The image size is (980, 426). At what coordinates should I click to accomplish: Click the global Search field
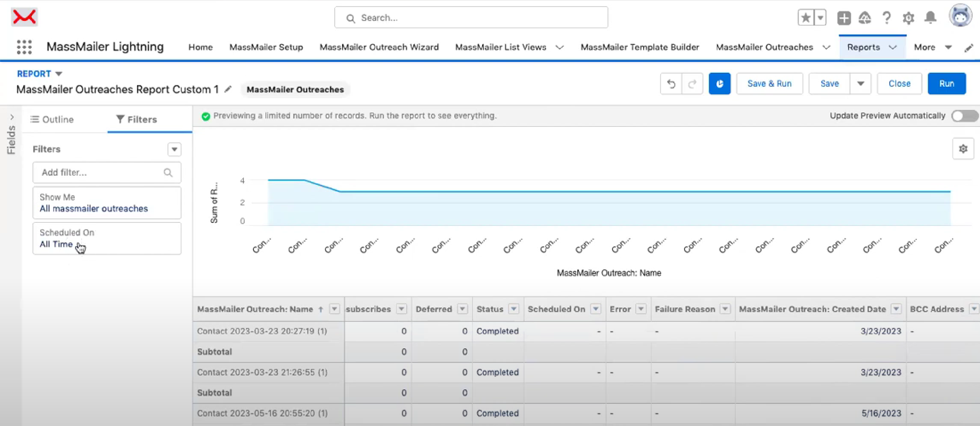[471, 18]
